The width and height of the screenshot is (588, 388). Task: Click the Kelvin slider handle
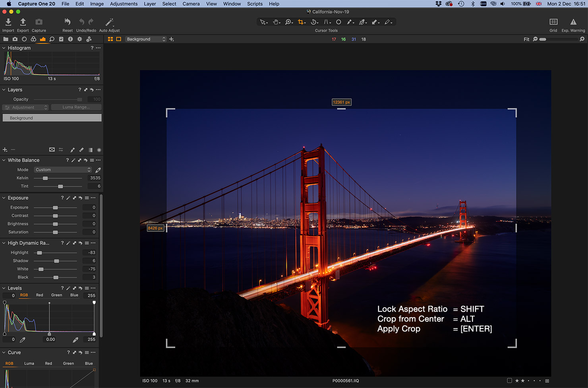(x=45, y=178)
